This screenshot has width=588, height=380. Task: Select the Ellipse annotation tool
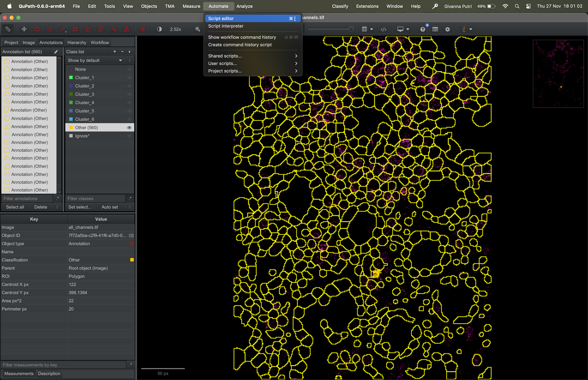(x=50, y=29)
